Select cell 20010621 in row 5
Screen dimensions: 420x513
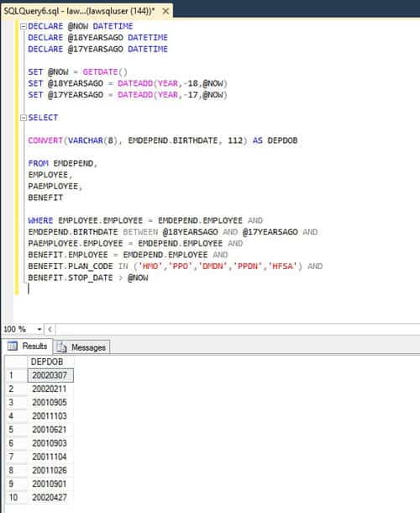[x=50, y=430]
